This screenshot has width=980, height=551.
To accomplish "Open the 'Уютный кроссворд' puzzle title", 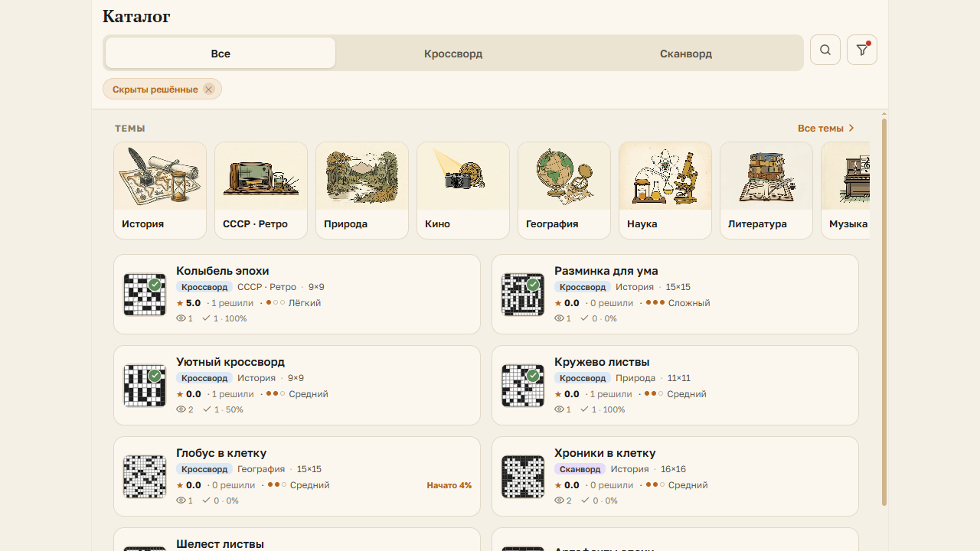I will tap(230, 362).
